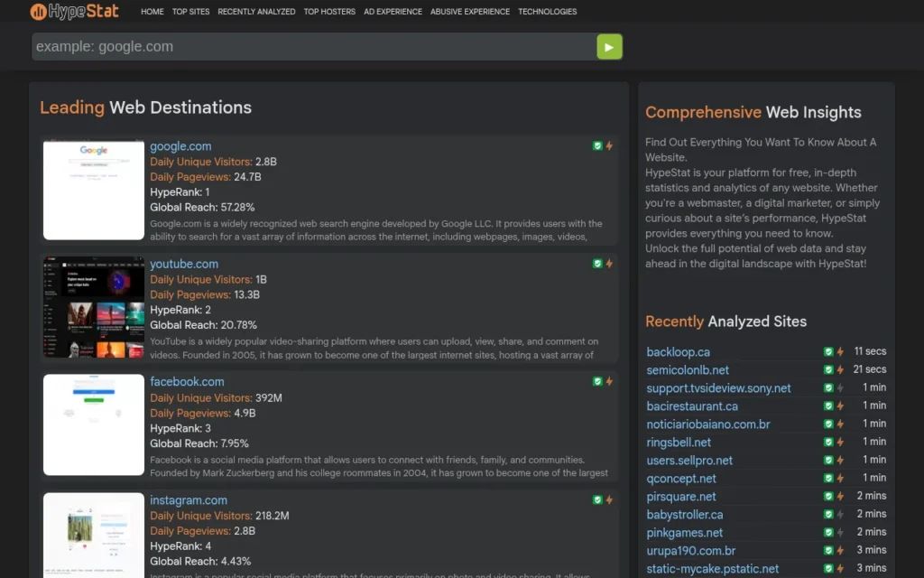
Task: Click the lightning bolt icon on google.com card
Action: point(609,145)
